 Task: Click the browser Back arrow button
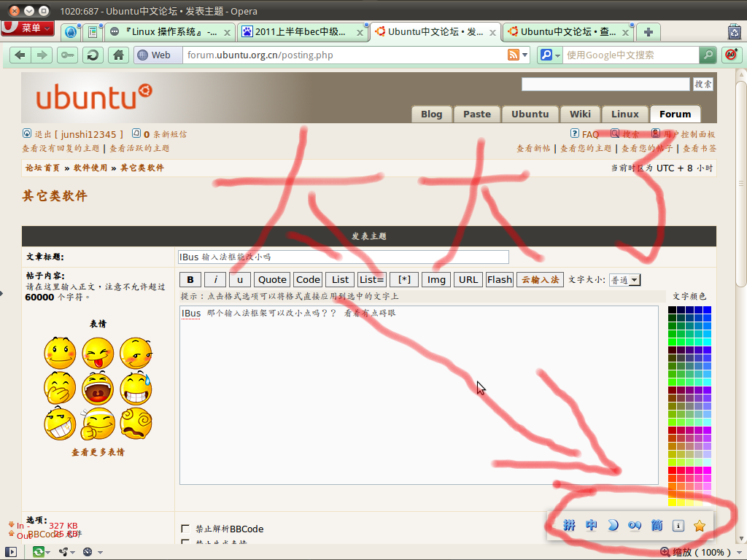pyautogui.click(x=20, y=55)
